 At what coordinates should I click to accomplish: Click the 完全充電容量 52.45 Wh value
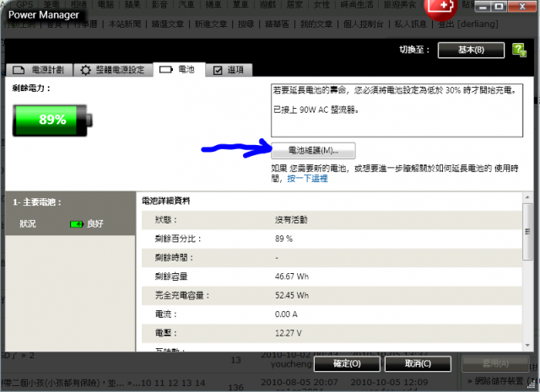(x=292, y=295)
